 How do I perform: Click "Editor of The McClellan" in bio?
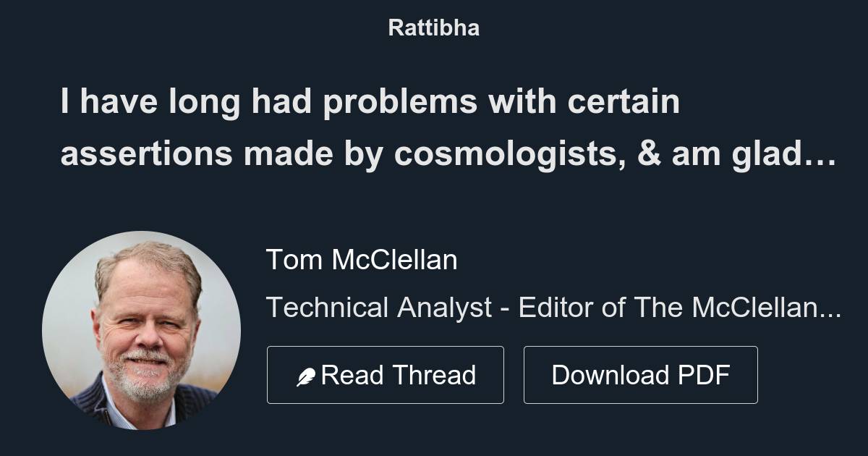[670, 308]
